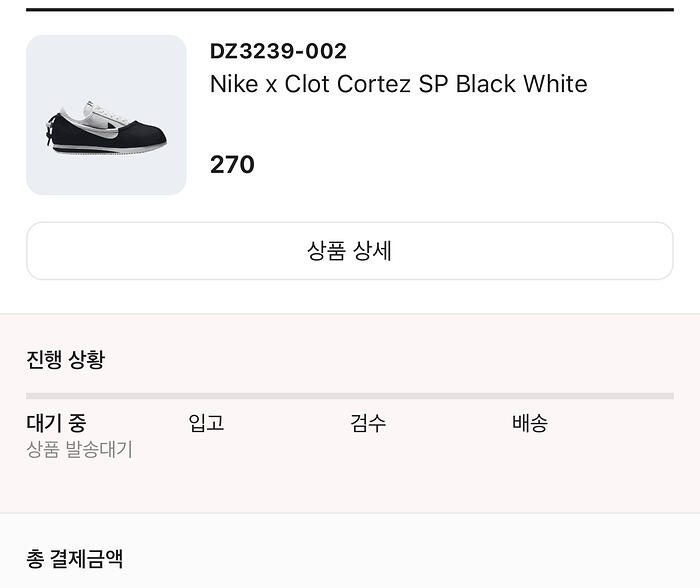Select the 배송 progress step
Image resolution: width=700 pixels, height=588 pixels.
530,423
